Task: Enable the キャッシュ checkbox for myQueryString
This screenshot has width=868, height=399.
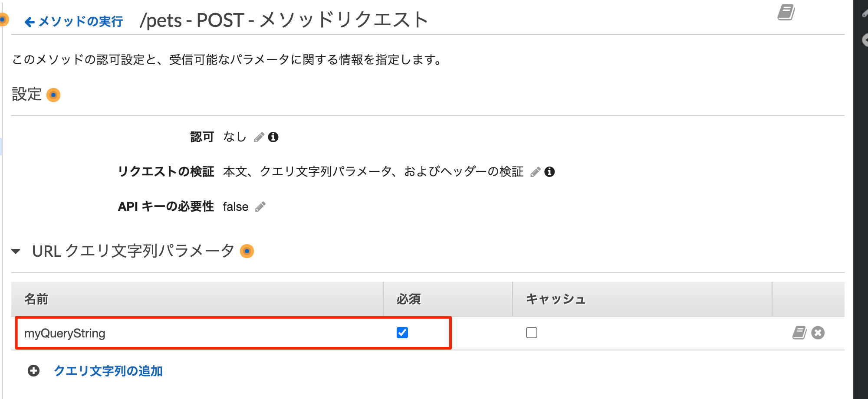Action: tap(532, 333)
